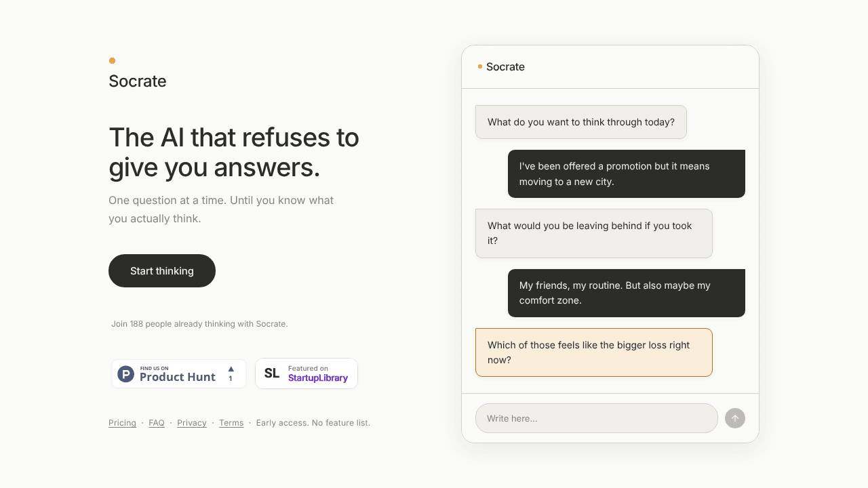
Task: Open the Terms link
Action: pos(231,423)
